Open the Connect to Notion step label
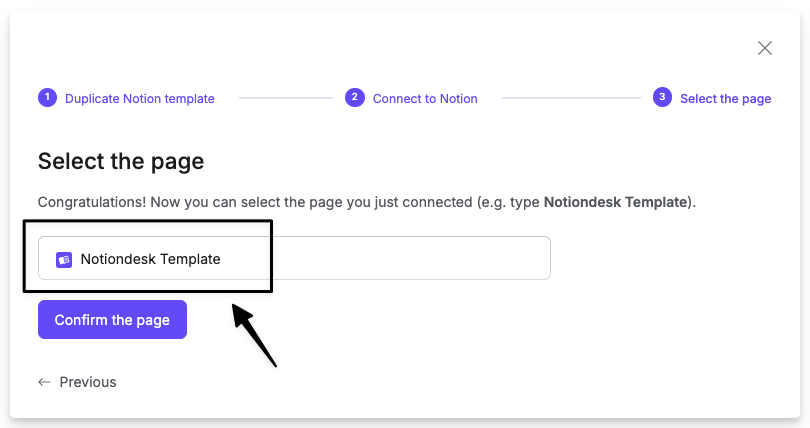Screen dimensions: 810x428 (x=425, y=99)
